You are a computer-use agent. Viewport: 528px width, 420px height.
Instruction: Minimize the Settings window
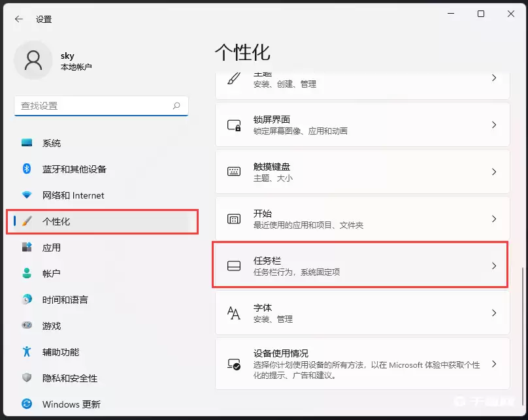click(x=451, y=14)
